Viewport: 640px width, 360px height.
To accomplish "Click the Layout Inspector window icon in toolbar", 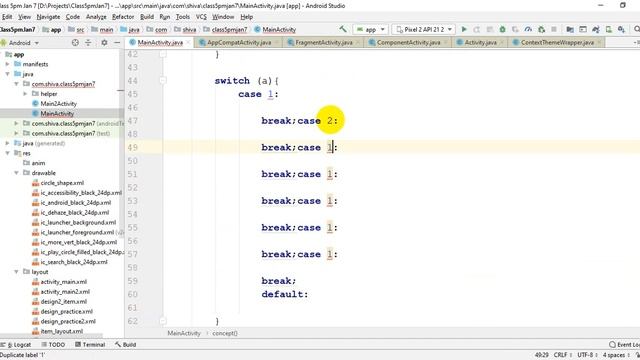I will pos(583,29).
